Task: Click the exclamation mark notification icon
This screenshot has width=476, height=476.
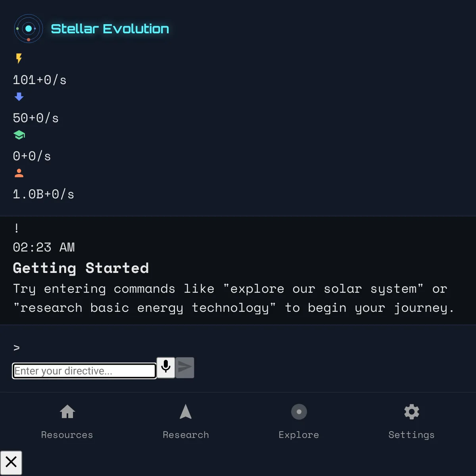Action: click(16, 228)
